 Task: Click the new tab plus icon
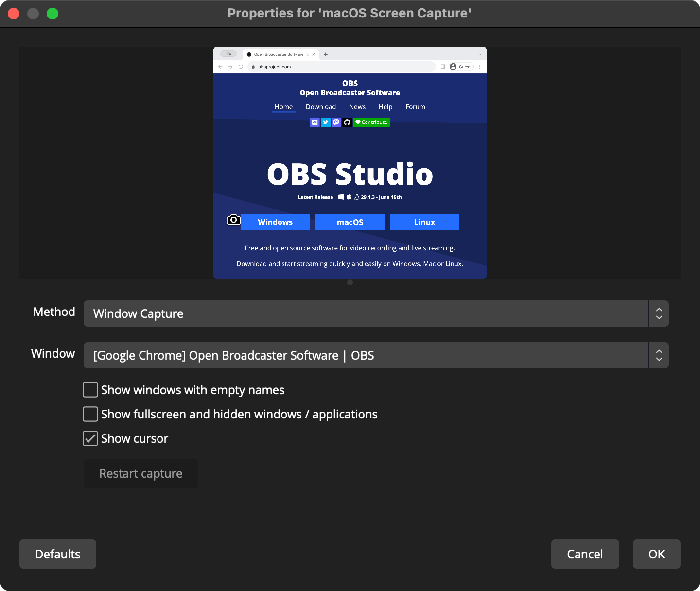click(326, 54)
